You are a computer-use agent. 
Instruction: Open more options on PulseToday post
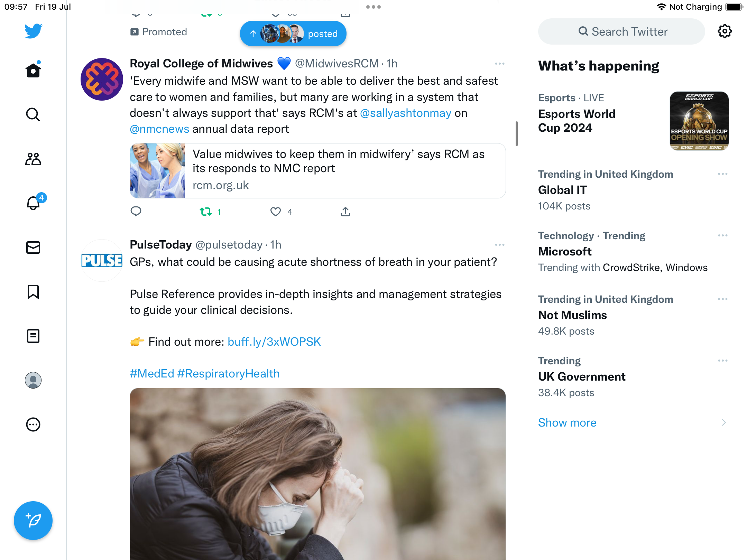pos(499,245)
